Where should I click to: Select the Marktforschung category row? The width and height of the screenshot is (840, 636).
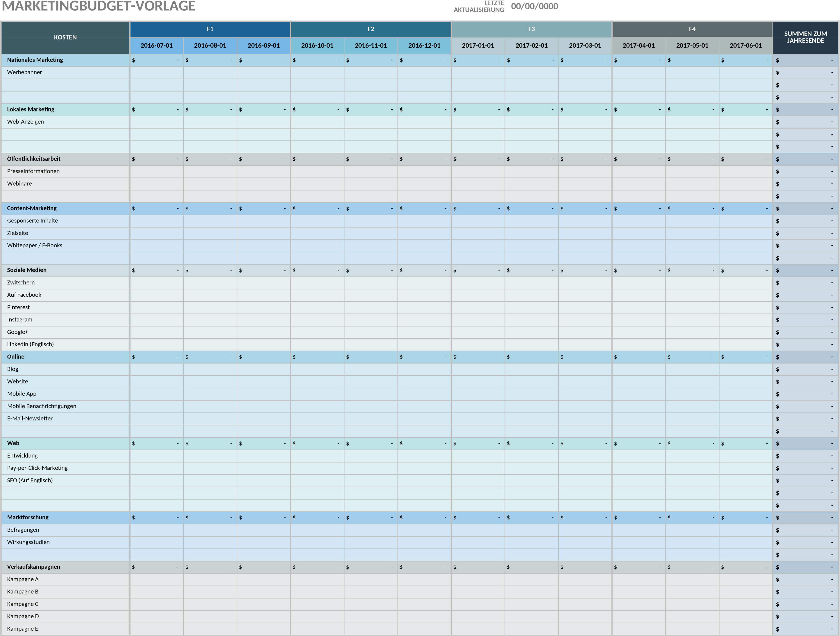420,518
